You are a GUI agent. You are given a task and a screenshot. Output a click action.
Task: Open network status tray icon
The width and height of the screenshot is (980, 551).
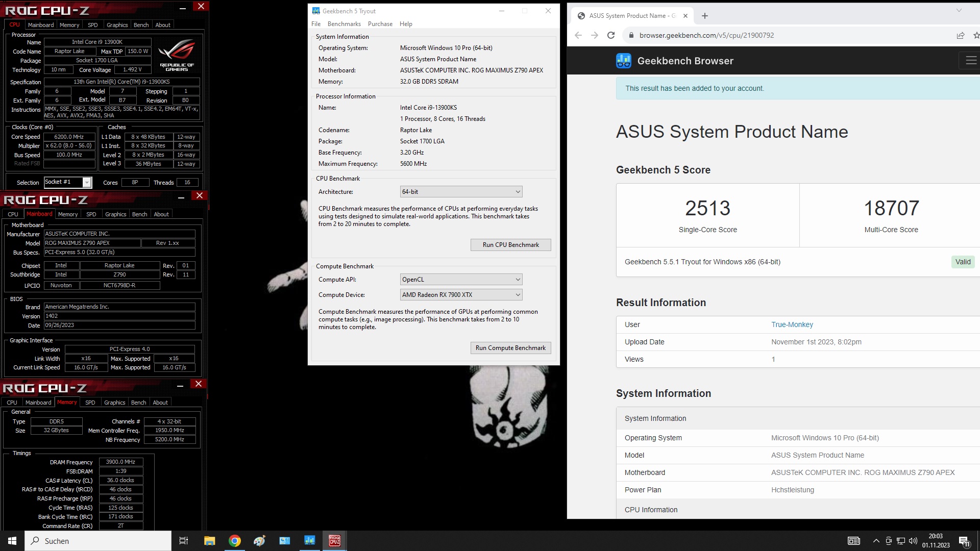tap(901, 541)
